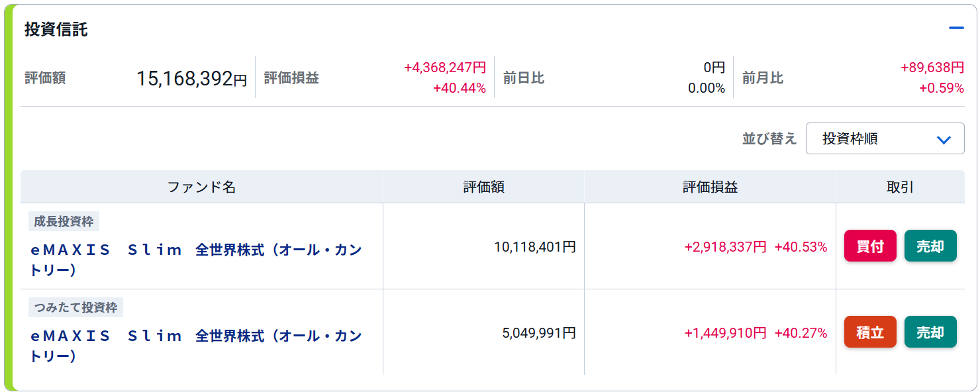Viewport: 980px width, 392px height.
Task: Click the ファンド名 column header
Action: click(201, 187)
